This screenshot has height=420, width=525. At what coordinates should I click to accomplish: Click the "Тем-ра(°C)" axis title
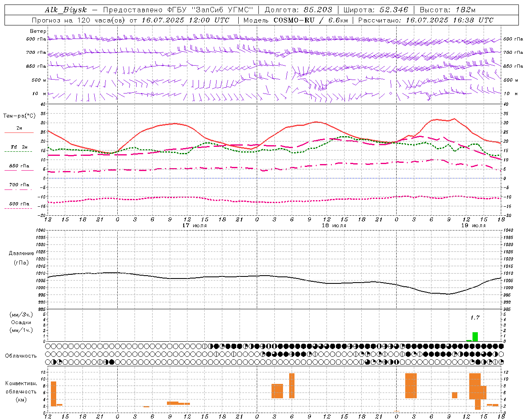tap(19, 116)
